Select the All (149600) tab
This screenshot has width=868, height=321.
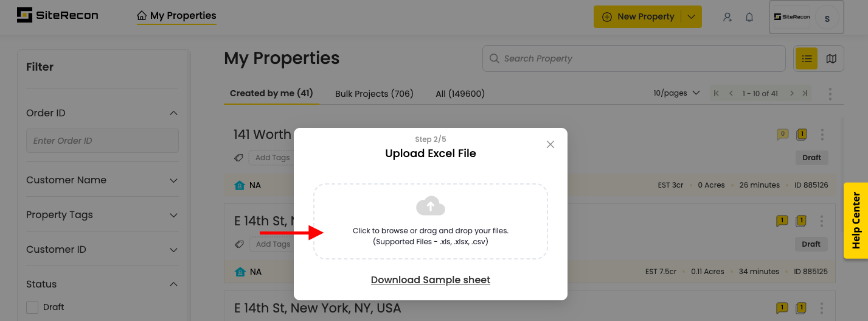click(x=460, y=94)
